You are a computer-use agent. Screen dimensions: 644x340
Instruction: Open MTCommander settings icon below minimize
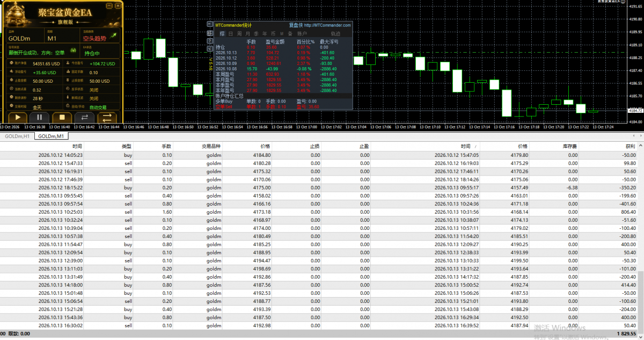point(210,33)
